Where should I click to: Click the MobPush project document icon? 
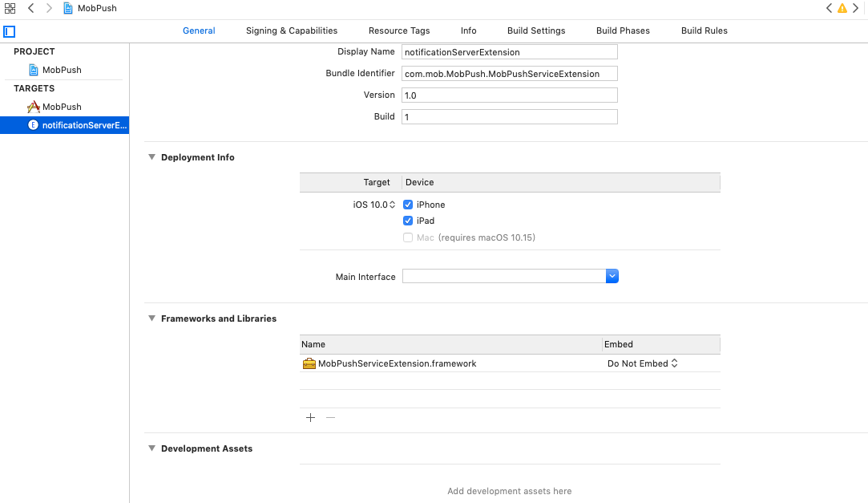click(x=34, y=70)
